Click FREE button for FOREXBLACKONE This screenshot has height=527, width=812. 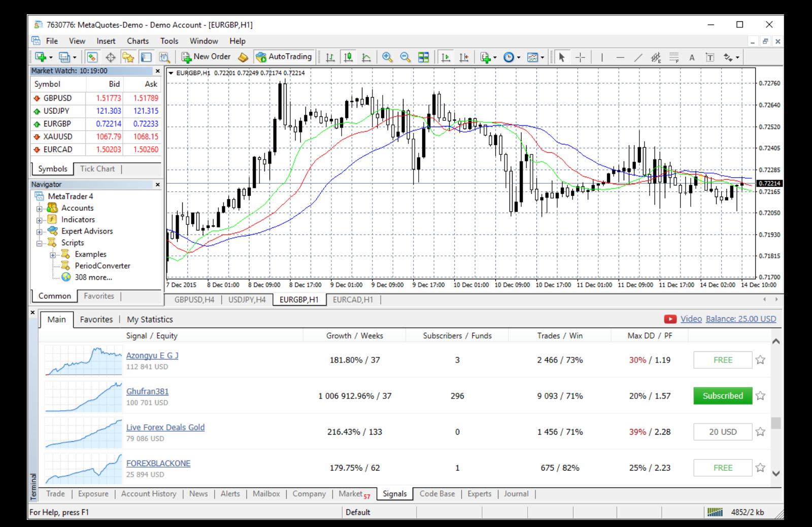click(x=723, y=468)
